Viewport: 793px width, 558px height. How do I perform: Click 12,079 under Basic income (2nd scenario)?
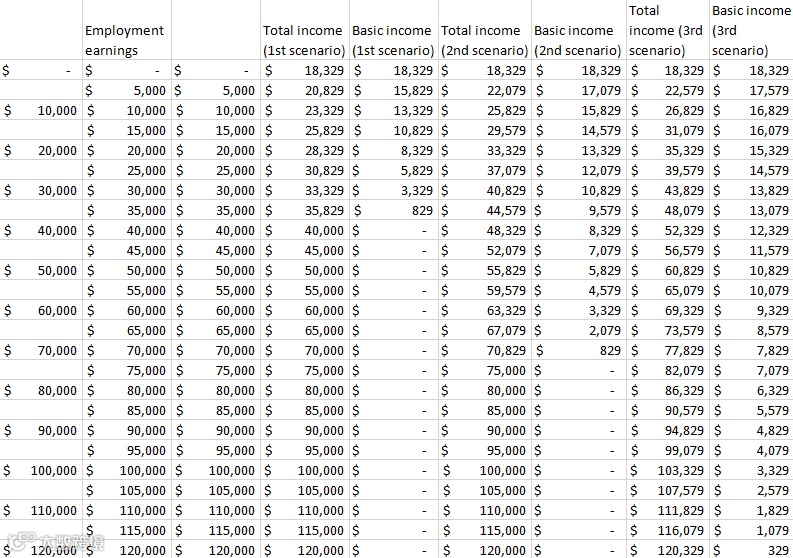[x=601, y=170]
